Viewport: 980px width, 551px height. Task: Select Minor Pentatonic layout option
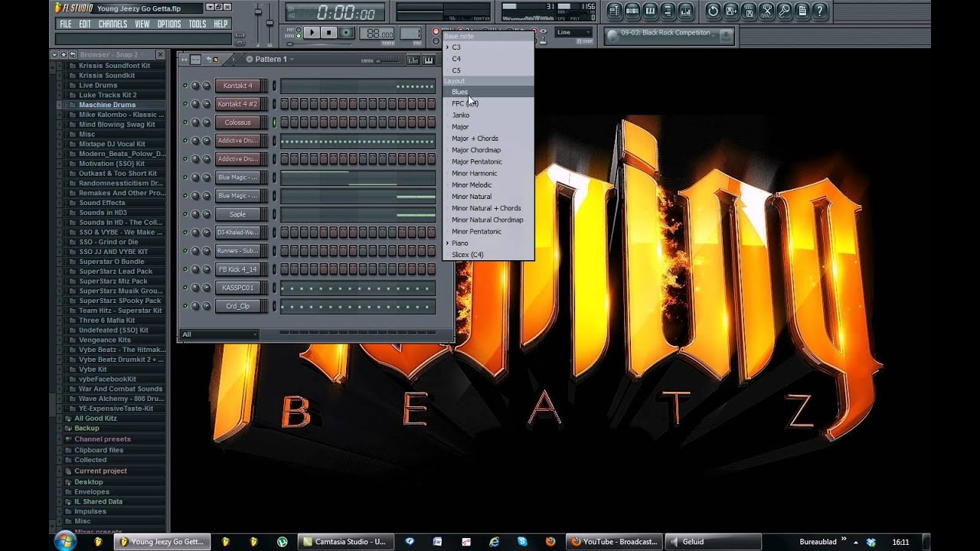click(x=488, y=231)
